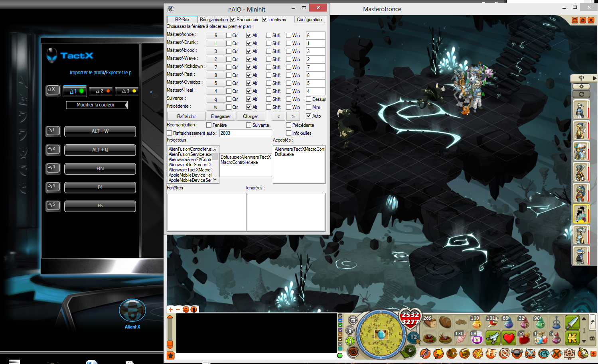Click the green info icon near minimap
The width and height of the screenshot is (598, 364).
350,341
